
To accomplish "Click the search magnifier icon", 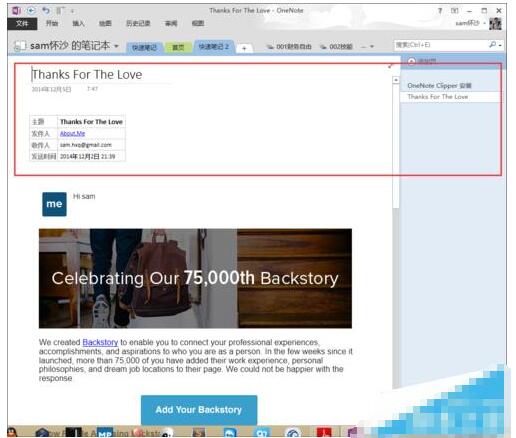I will point(492,45).
